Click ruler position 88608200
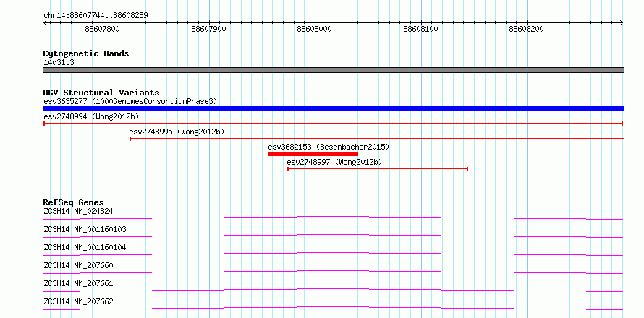644x318 pixels. [x=527, y=29]
